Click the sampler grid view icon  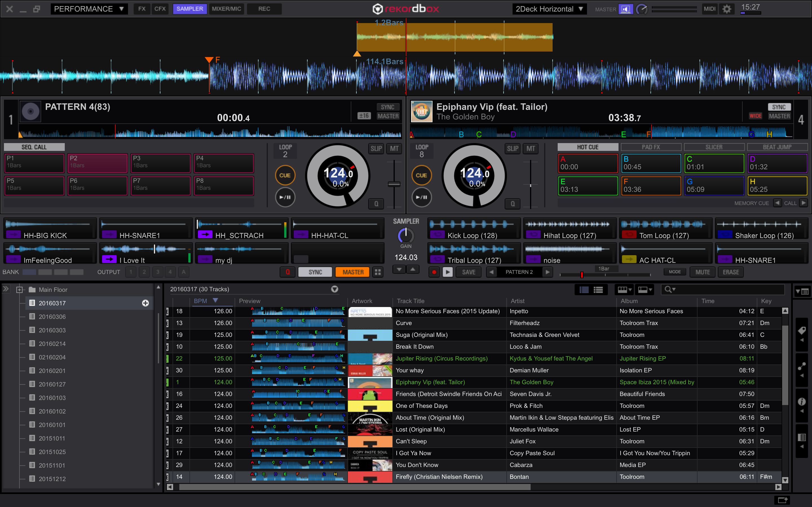tap(378, 272)
